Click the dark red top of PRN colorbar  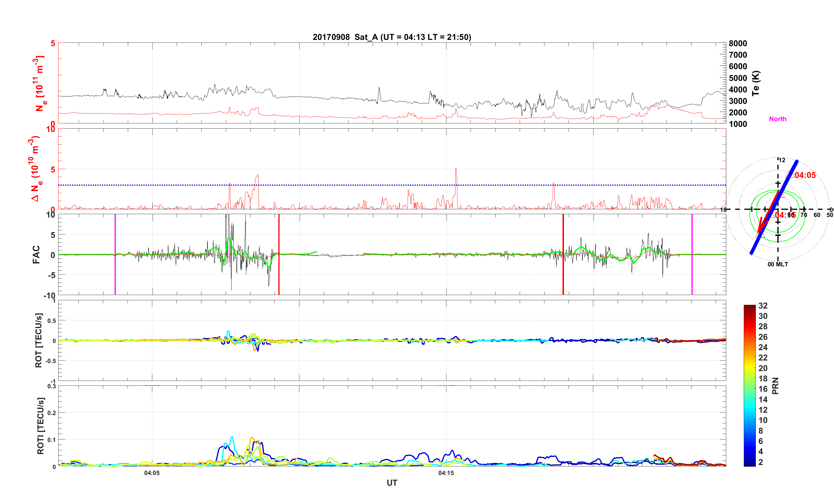(749, 307)
